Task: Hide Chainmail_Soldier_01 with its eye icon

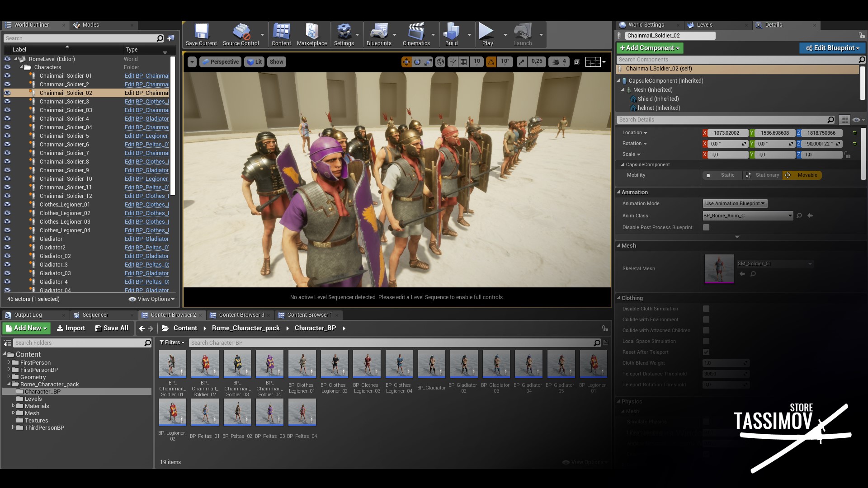Action: coord(7,75)
